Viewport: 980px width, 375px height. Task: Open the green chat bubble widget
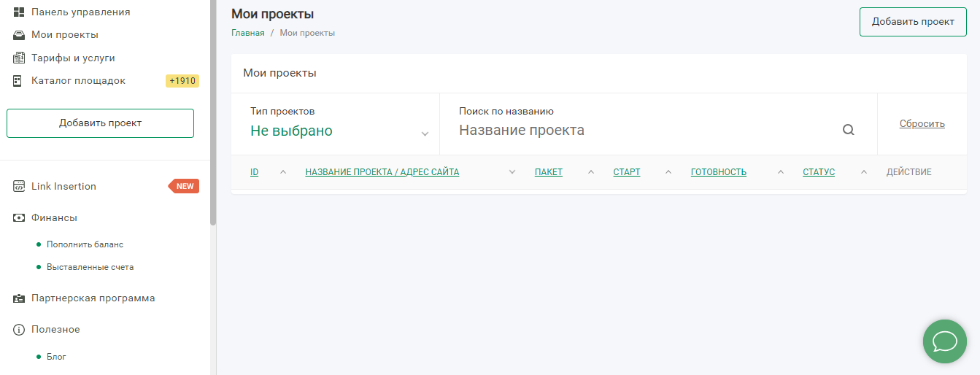click(945, 341)
